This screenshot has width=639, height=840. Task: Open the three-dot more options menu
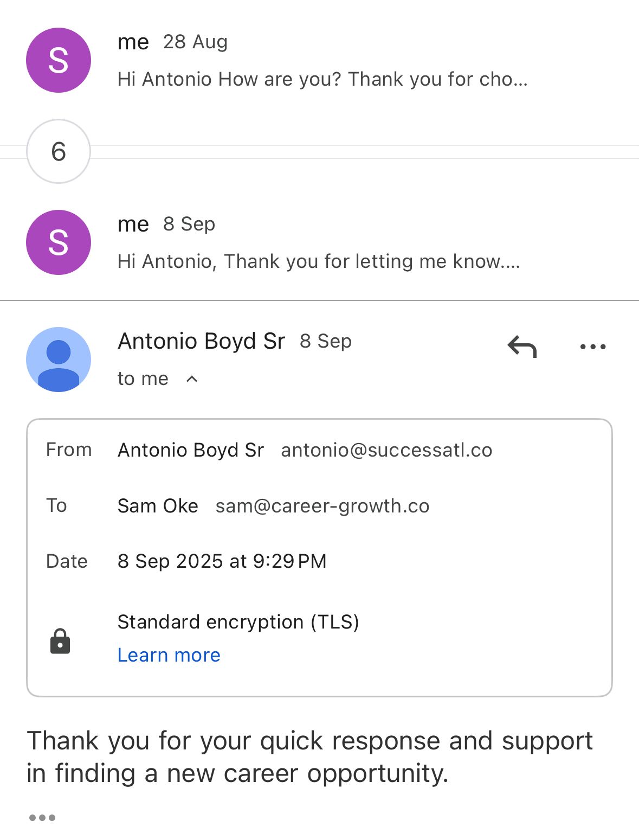[x=592, y=347]
